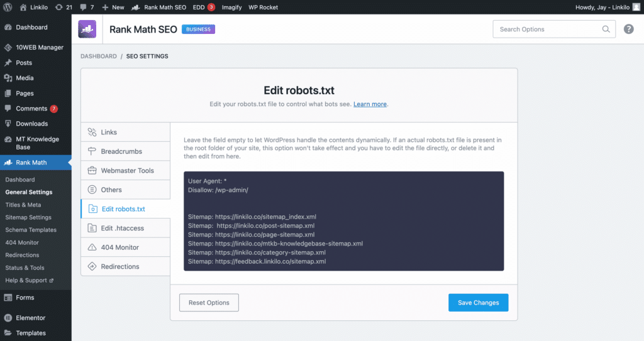Open Pages in the sidebar
This screenshot has height=341, width=644.
coord(36,93)
